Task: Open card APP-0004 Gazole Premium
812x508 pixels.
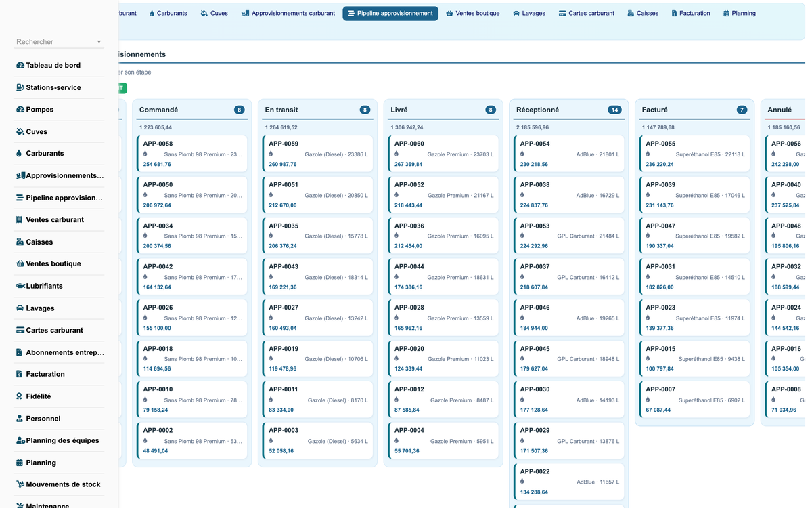Action: pos(443,440)
